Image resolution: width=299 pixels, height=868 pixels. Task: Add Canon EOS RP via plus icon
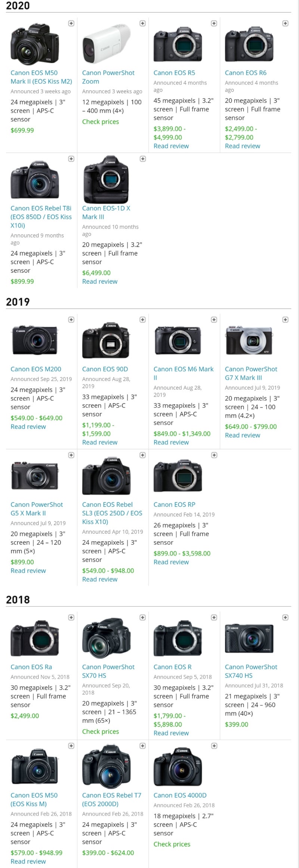214,455
